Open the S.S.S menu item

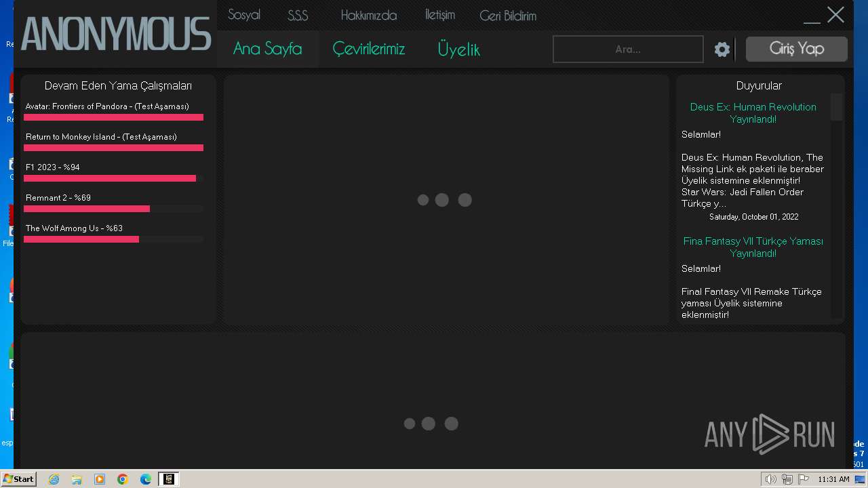point(298,16)
